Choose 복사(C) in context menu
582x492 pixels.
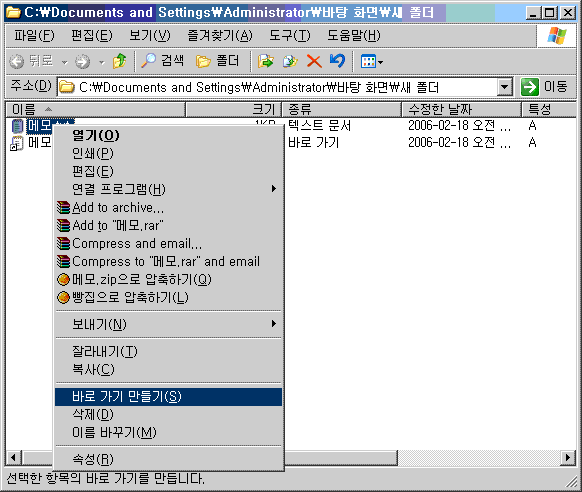click(x=168, y=369)
